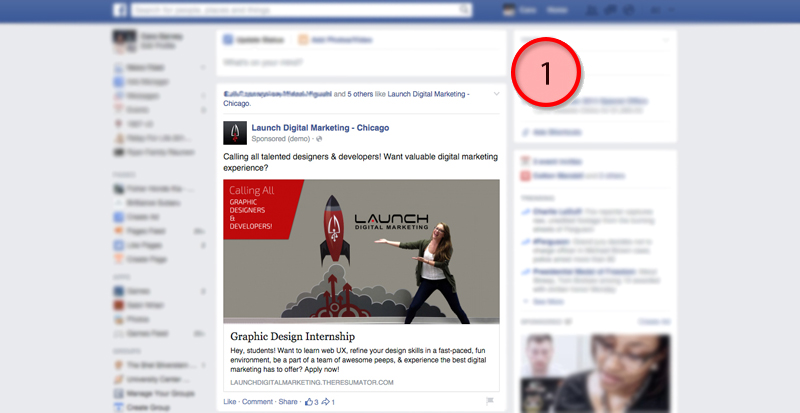The image size is (800, 413).
Task: Open News Feed in left sidebar
Action: 145,67
